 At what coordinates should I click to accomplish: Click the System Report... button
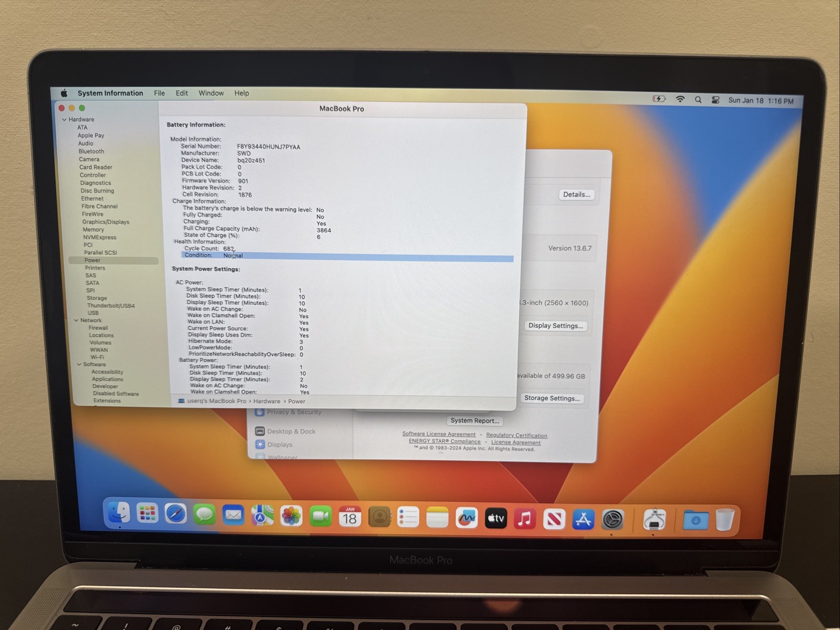click(475, 420)
